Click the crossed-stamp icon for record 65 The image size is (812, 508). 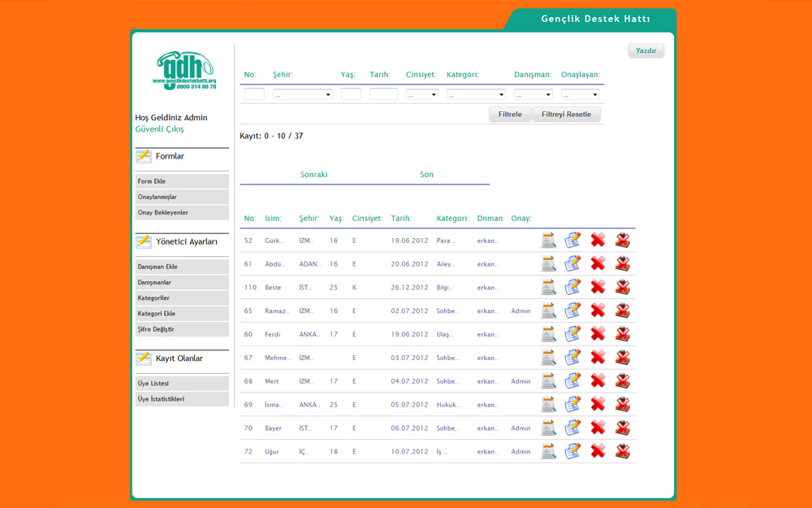pyautogui.click(x=623, y=310)
